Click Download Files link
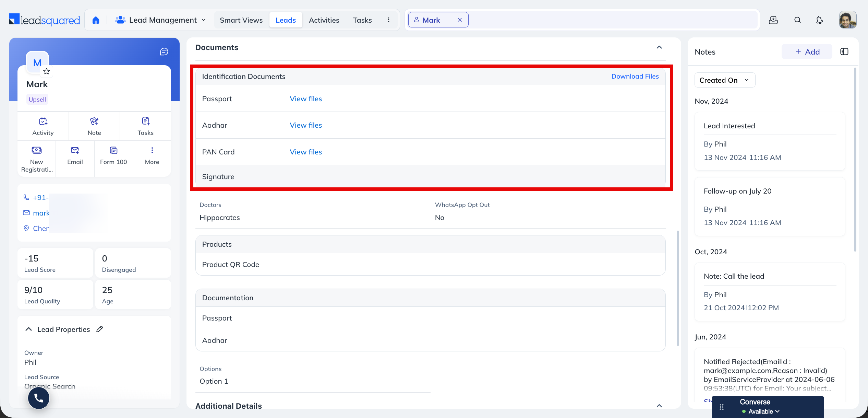 [635, 77]
